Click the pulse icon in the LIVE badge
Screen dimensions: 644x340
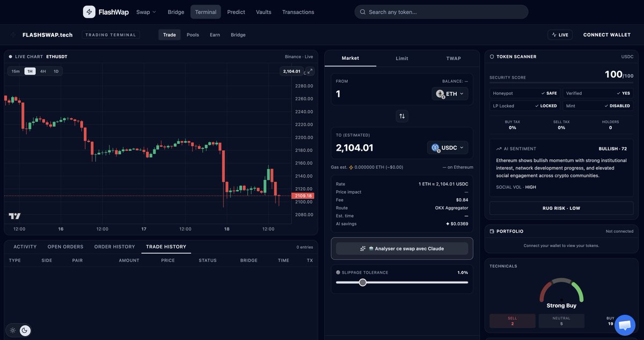pyautogui.click(x=554, y=35)
